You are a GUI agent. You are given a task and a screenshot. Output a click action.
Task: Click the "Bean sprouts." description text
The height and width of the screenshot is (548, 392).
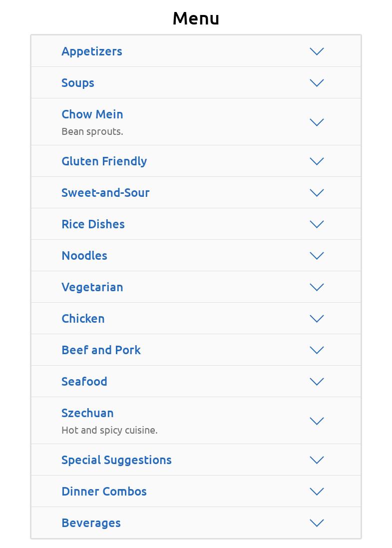92,131
